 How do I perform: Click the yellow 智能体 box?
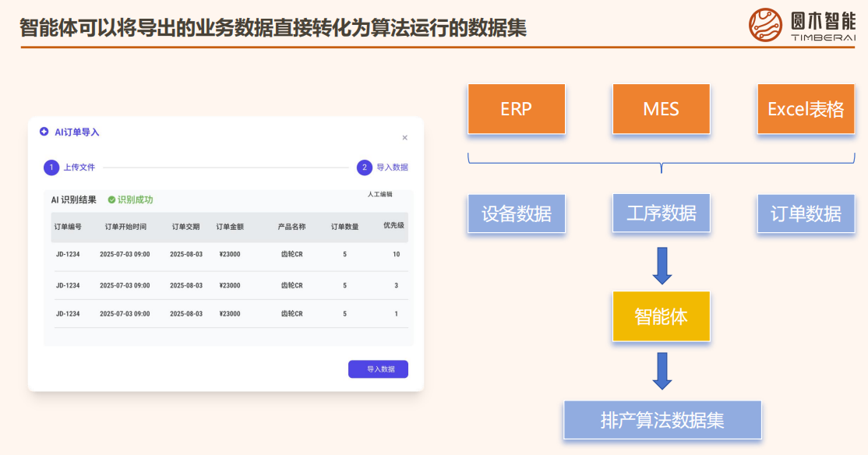661,316
